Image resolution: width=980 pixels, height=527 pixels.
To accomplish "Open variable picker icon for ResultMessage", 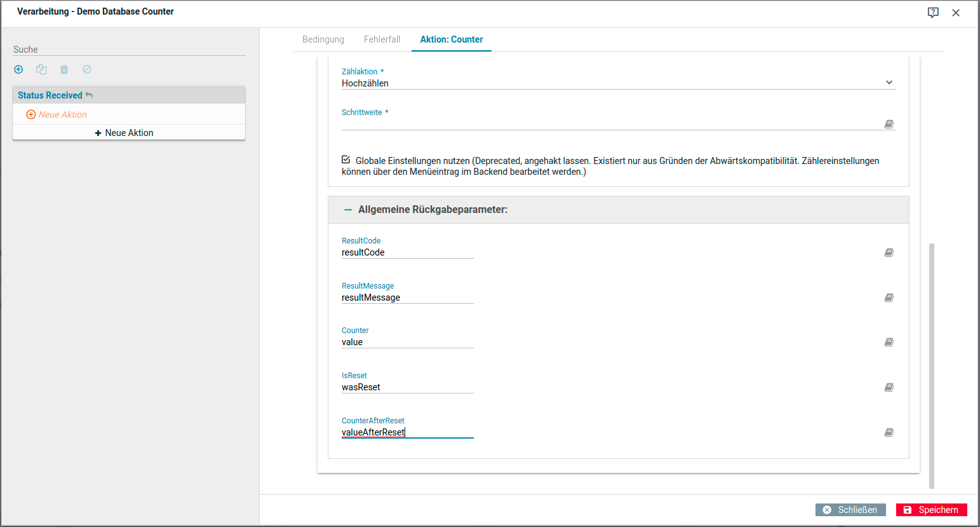I will click(889, 298).
